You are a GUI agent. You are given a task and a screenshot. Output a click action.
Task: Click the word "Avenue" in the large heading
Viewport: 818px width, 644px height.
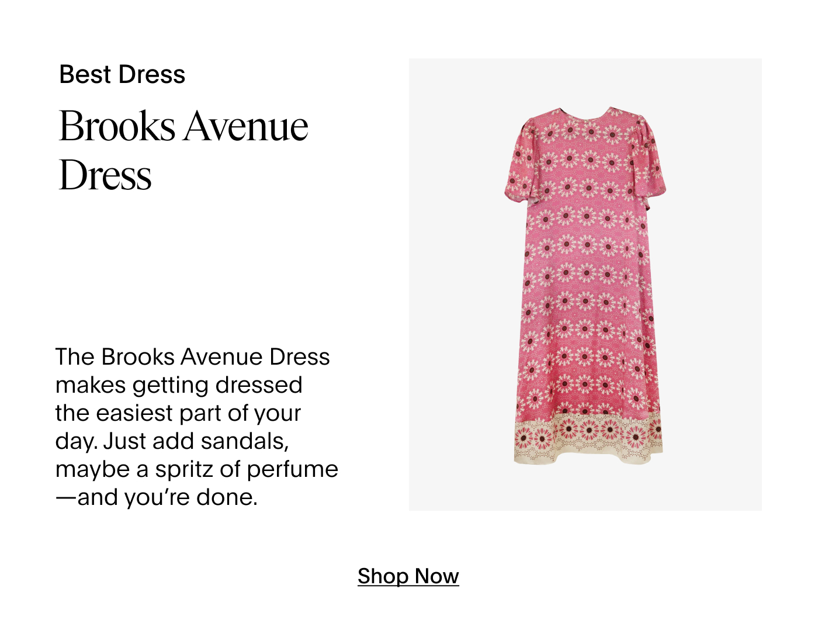(x=246, y=126)
